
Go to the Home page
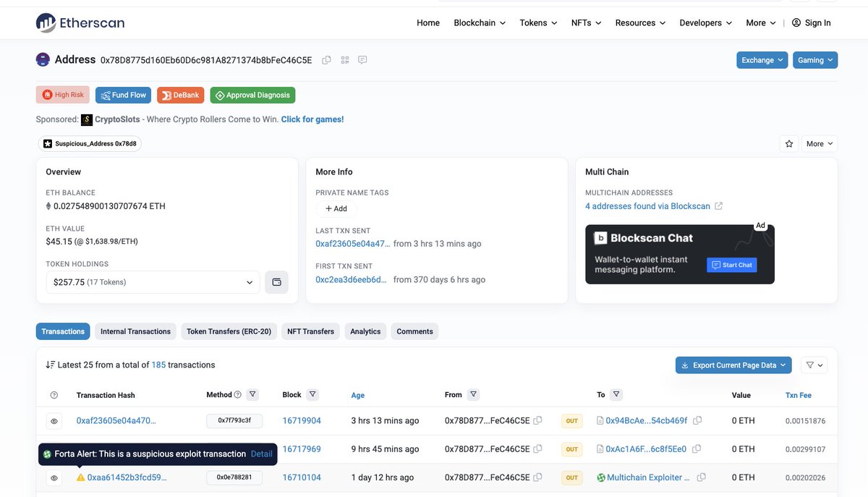428,22
